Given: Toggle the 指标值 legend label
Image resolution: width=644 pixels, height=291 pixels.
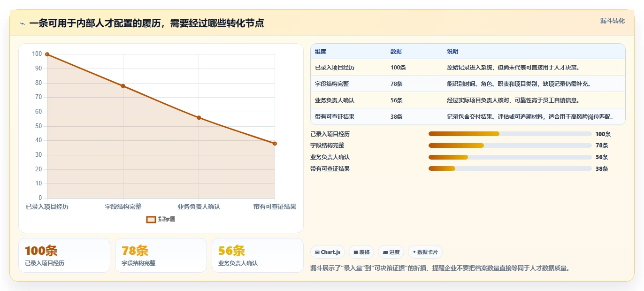Looking at the screenshot, I should (167, 219).
